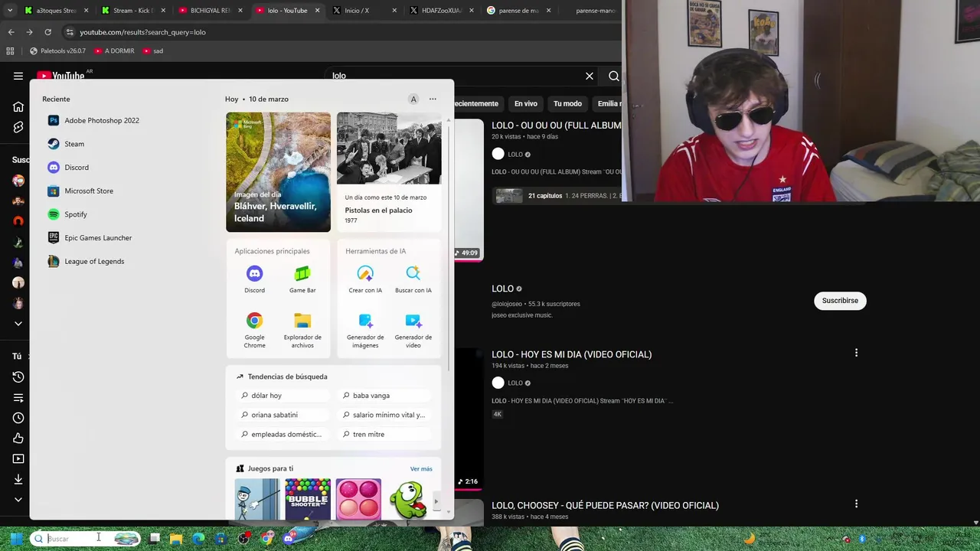Viewport: 980px width, 551px height.
Task: Focus Windows taskbar Buscar search field
Action: [86, 539]
